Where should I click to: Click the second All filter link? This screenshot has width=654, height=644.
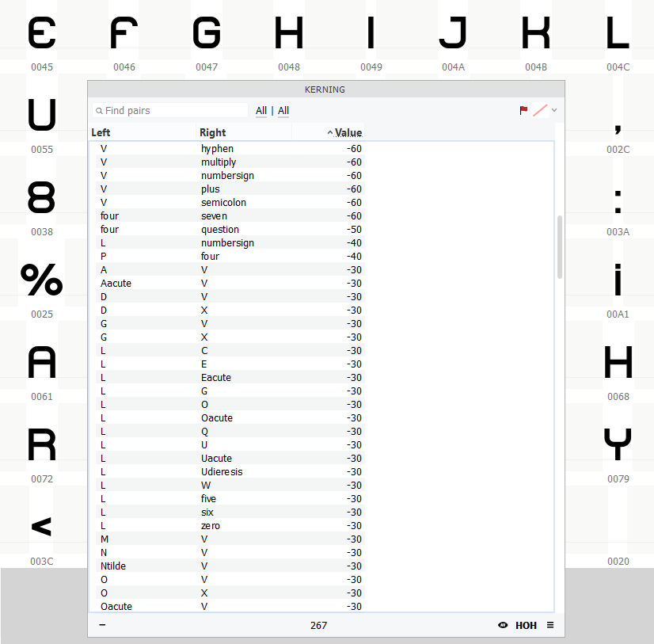[x=283, y=111]
